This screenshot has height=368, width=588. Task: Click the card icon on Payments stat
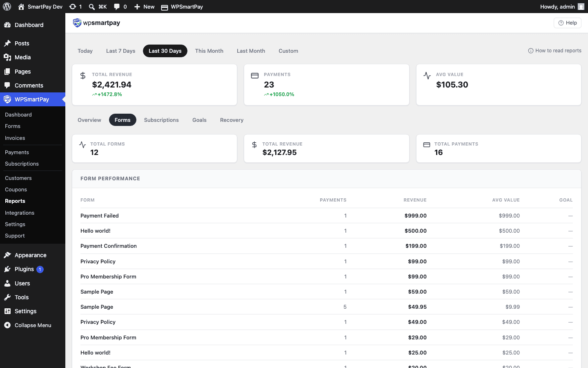[x=255, y=76]
